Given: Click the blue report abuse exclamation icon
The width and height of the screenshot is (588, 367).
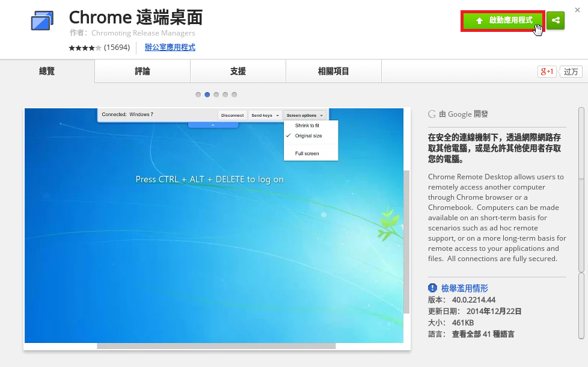Looking at the screenshot, I should 432,288.
